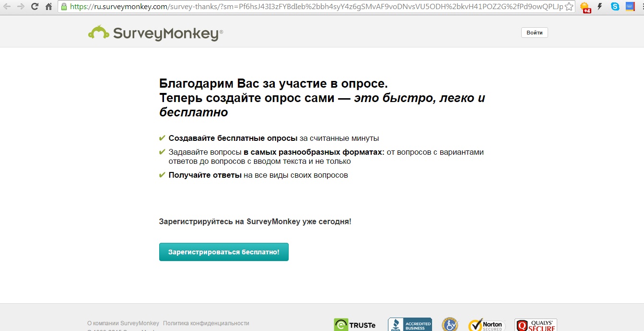The width and height of the screenshot is (644, 331).
Task: Click the SurveyMonkey logo
Action: 155,33
